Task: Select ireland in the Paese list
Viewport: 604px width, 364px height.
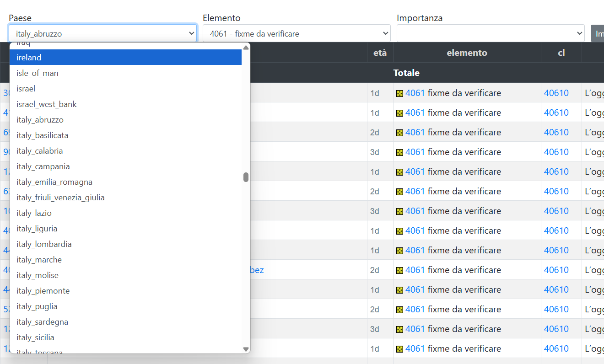Action: [x=125, y=58]
